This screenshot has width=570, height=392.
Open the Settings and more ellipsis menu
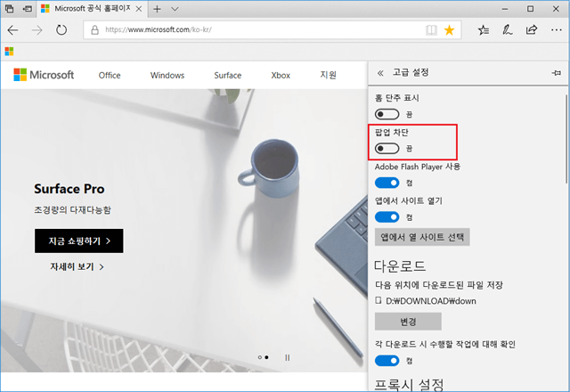(x=556, y=30)
